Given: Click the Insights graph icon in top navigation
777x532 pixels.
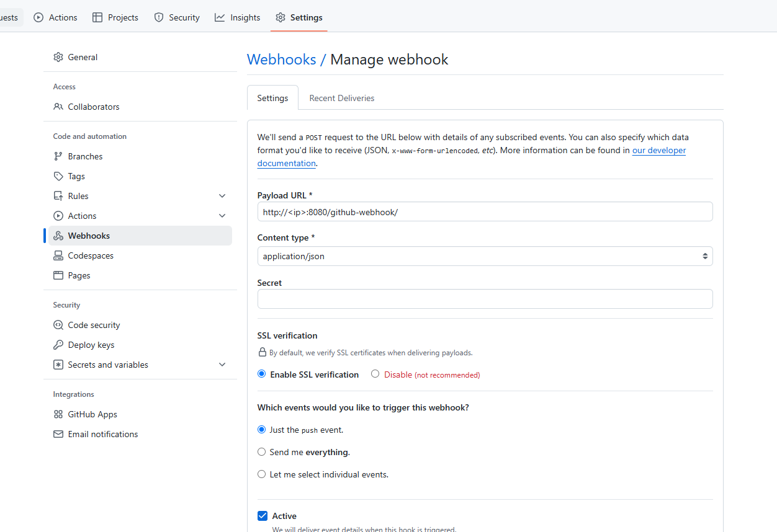Looking at the screenshot, I should 220,17.
